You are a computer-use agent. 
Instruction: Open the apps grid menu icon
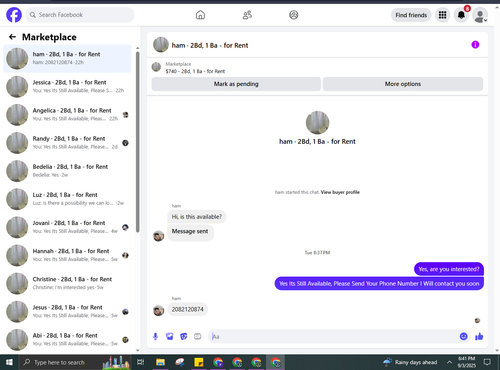click(x=442, y=15)
